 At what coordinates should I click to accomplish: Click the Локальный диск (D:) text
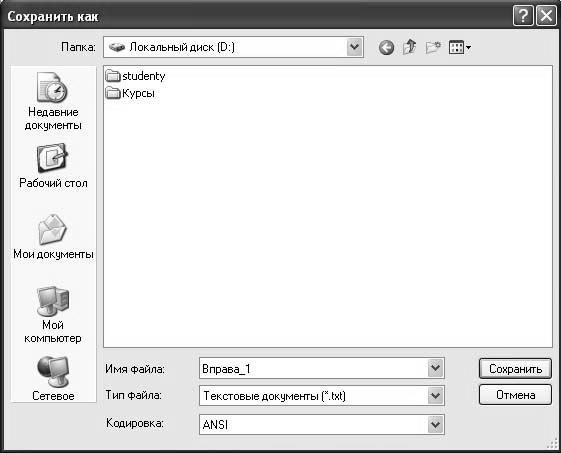[182, 47]
